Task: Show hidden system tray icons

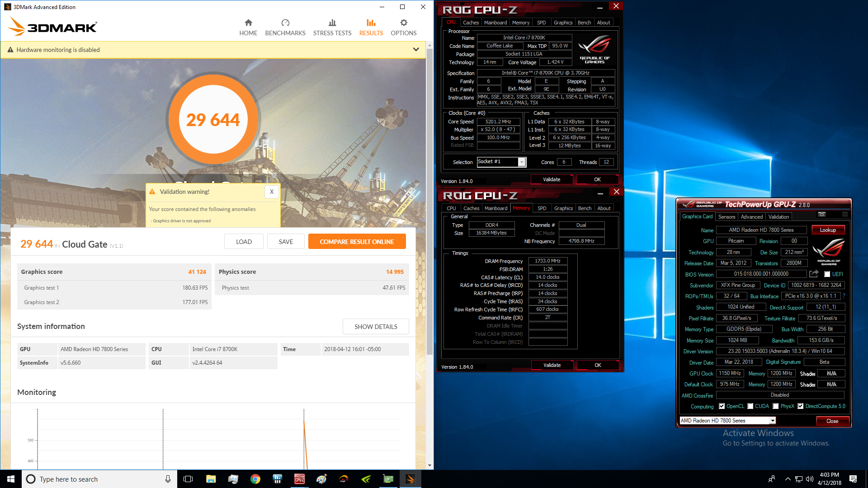Action: (x=788, y=479)
